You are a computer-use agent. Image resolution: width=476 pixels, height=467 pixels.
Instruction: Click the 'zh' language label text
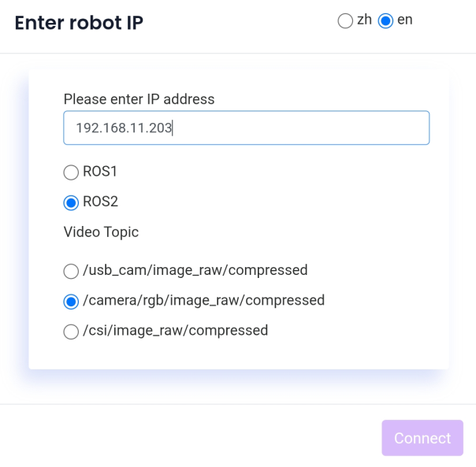[364, 20]
